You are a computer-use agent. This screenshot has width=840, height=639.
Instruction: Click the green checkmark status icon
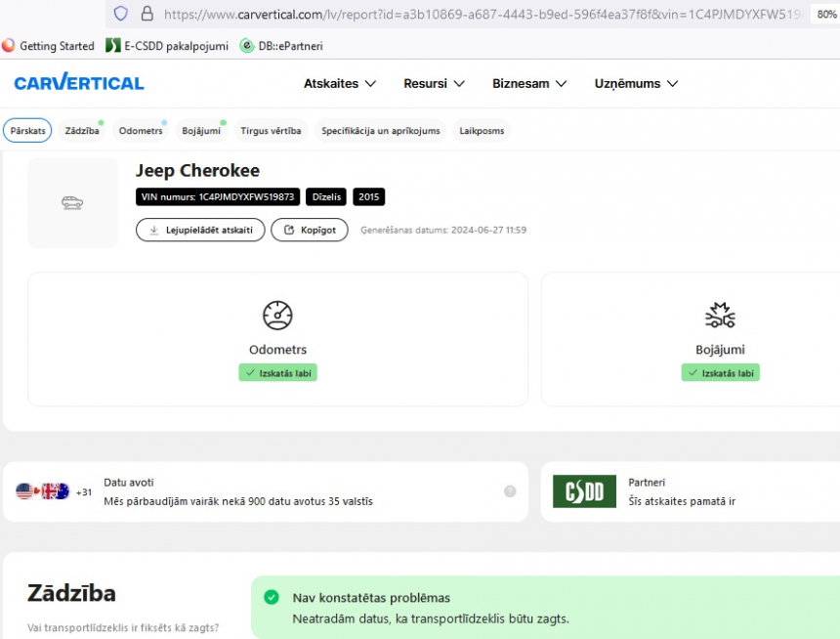pos(272,597)
